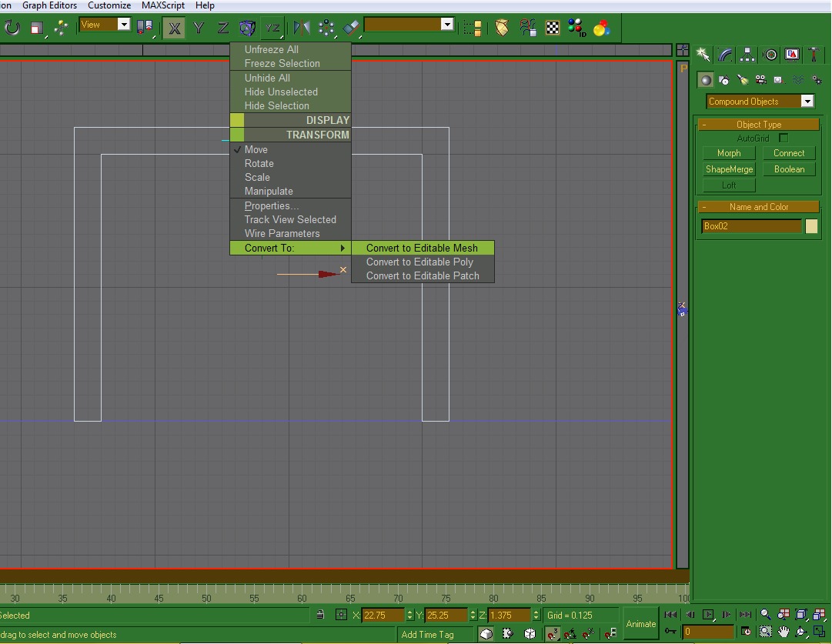This screenshot has width=832, height=644.
Task: Select the Cameras category icon
Action: point(761,80)
